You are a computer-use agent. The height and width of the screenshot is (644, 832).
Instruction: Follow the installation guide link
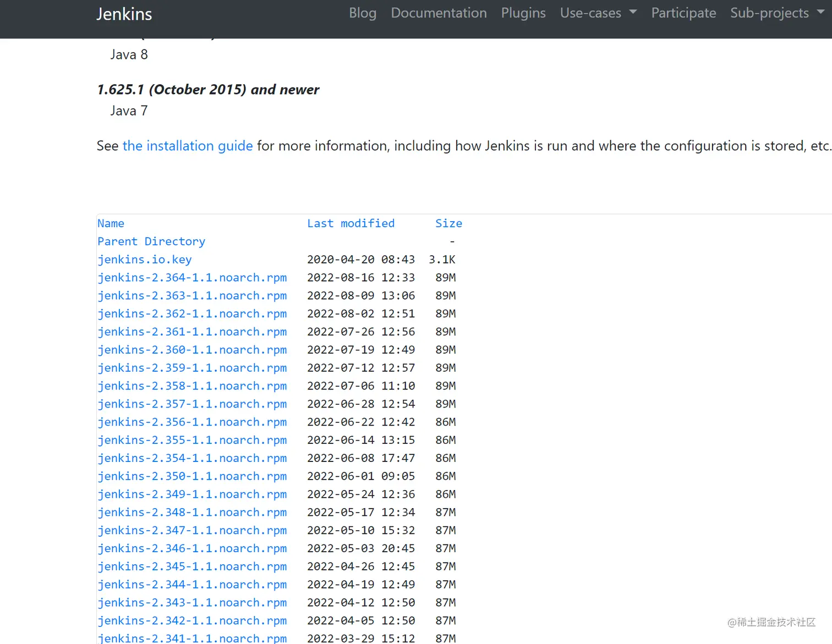click(188, 146)
